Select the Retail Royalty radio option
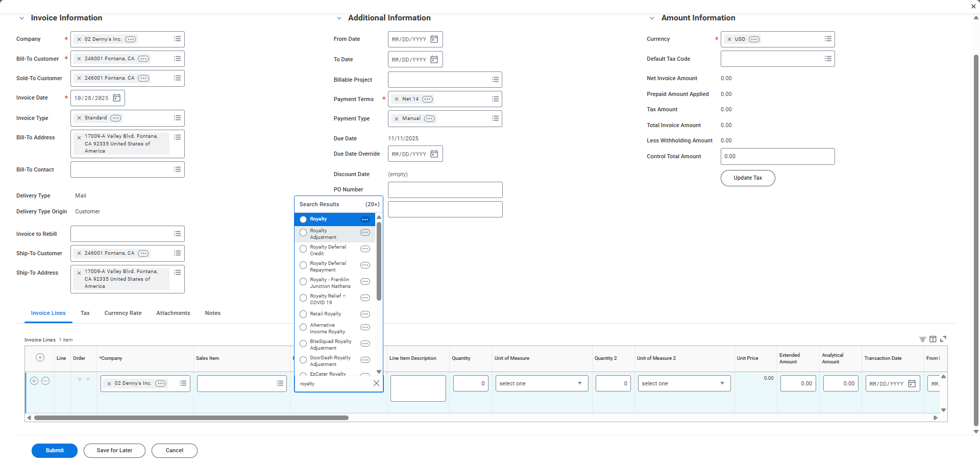980x465 pixels. pyautogui.click(x=303, y=314)
